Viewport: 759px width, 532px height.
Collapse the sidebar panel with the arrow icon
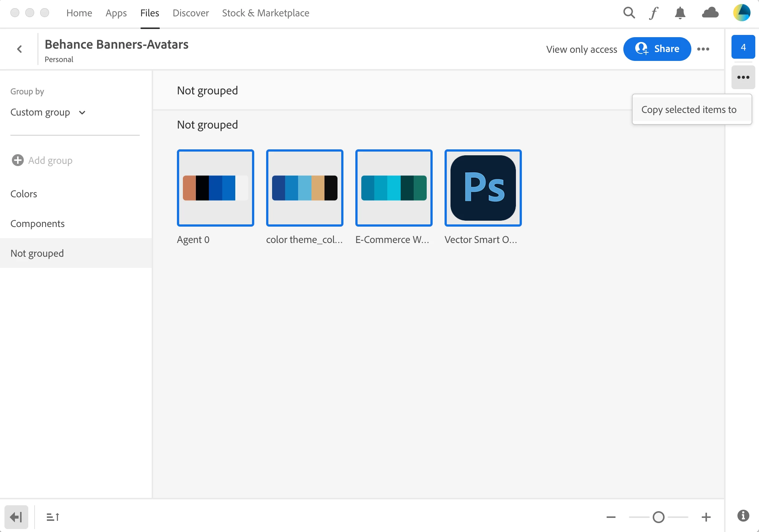pos(16,517)
